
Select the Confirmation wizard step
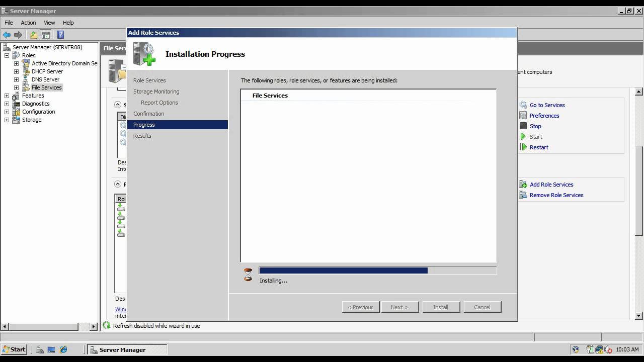148,114
